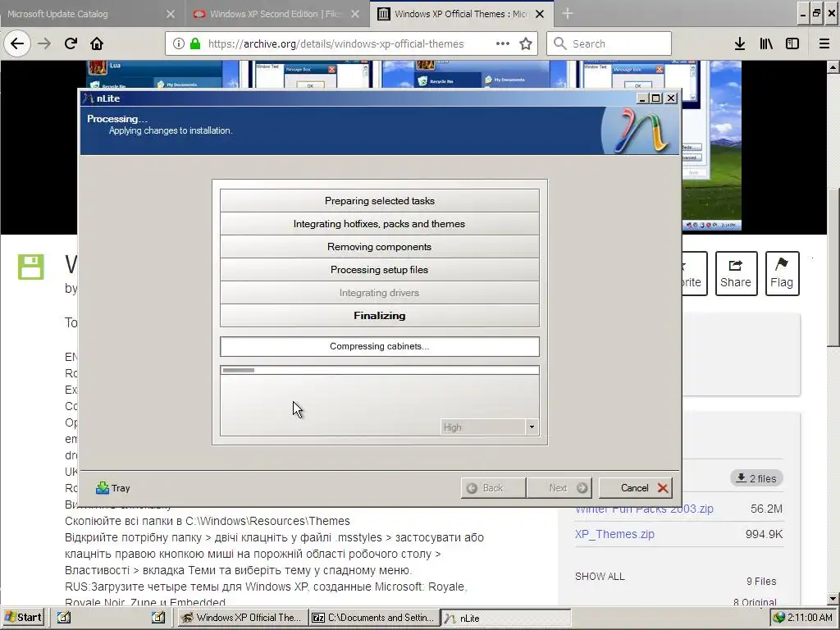Viewport: 840px width, 630px height.
Task: Open the 7-Zip Documents and Settings taskbar item
Action: [374, 617]
